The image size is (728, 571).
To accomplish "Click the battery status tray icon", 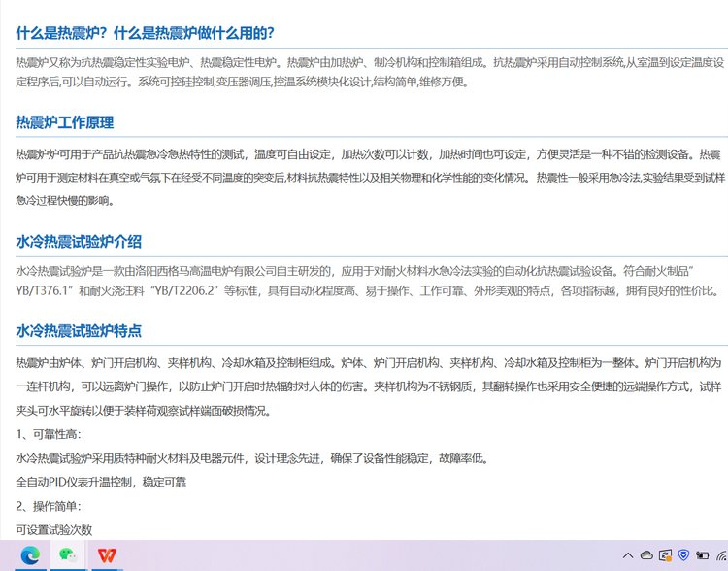I will 702,555.
